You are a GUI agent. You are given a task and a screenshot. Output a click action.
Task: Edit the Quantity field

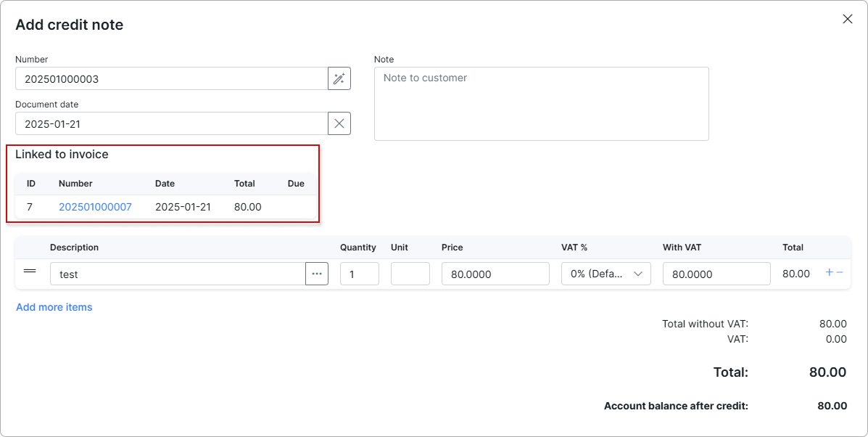tap(359, 274)
